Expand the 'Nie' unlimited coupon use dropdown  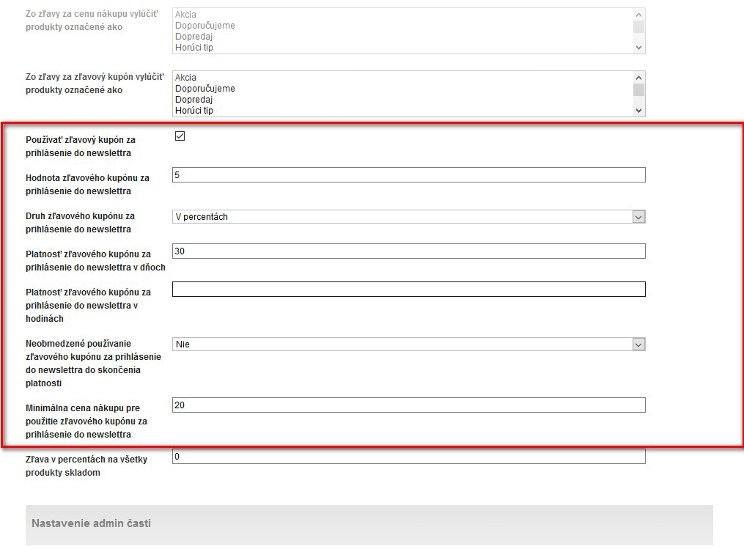(x=408, y=345)
